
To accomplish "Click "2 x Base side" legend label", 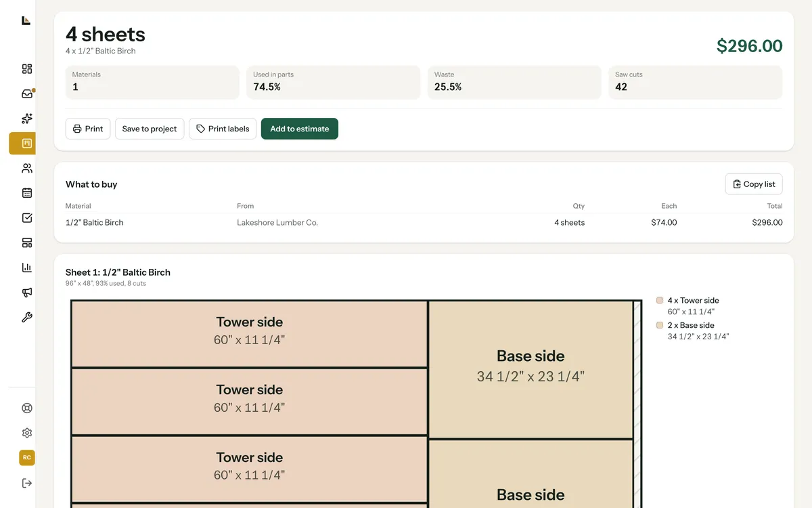I will [x=691, y=325].
